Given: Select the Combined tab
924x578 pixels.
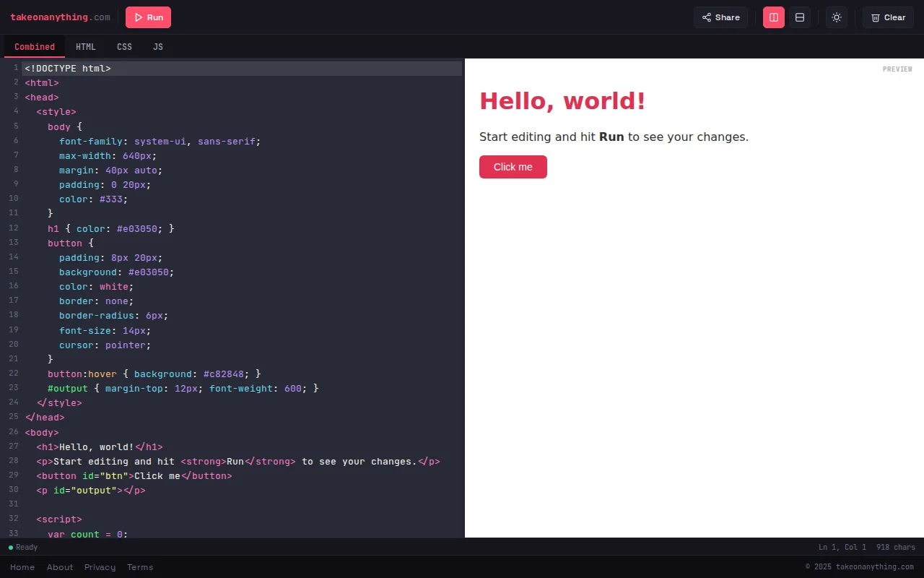Looking at the screenshot, I should [x=35, y=47].
